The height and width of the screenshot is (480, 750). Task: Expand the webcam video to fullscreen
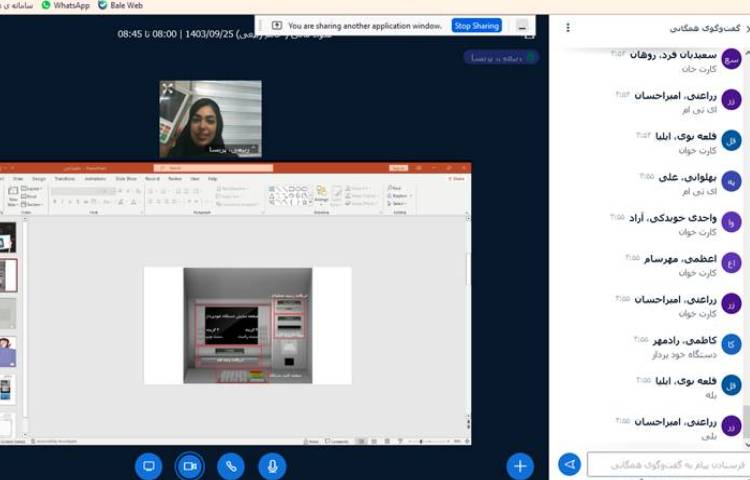coord(168,89)
